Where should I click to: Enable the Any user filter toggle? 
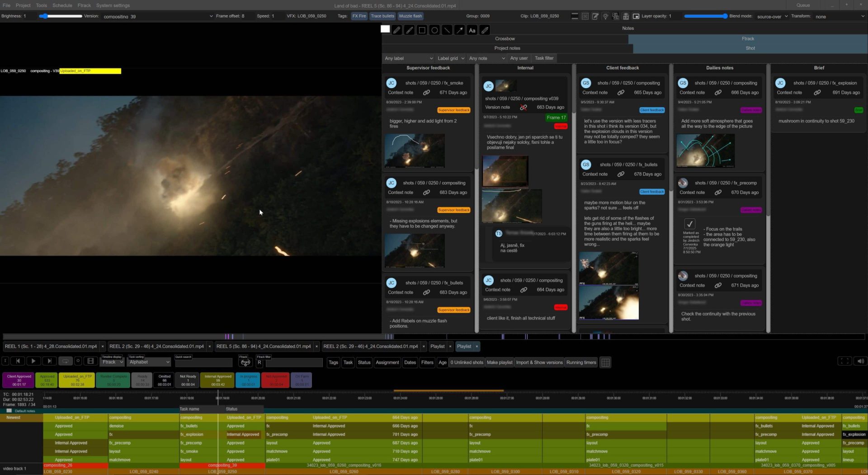pyautogui.click(x=518, y=58)
